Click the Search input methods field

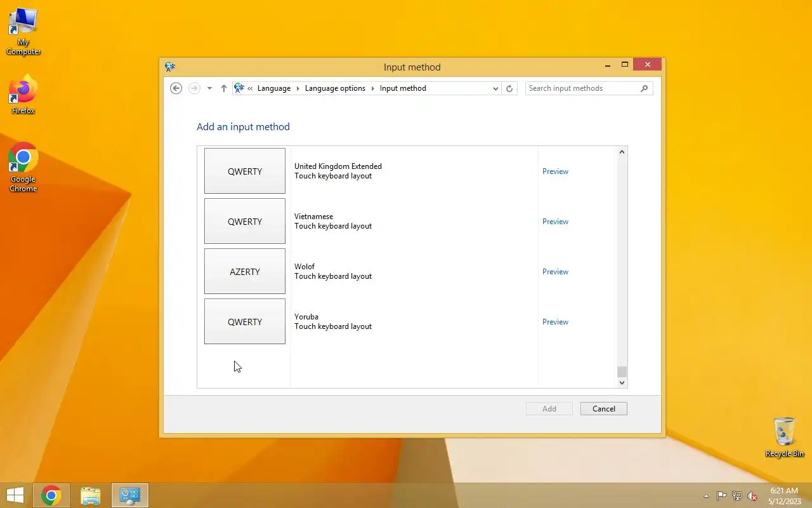[x=582, y=88]
